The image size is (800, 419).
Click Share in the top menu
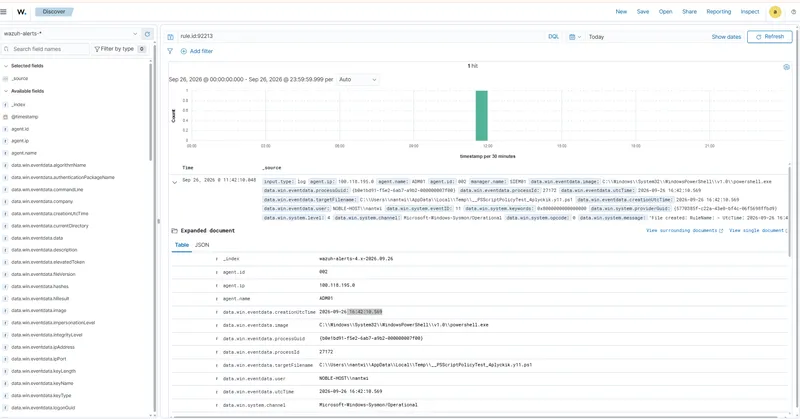click(689, 12)
